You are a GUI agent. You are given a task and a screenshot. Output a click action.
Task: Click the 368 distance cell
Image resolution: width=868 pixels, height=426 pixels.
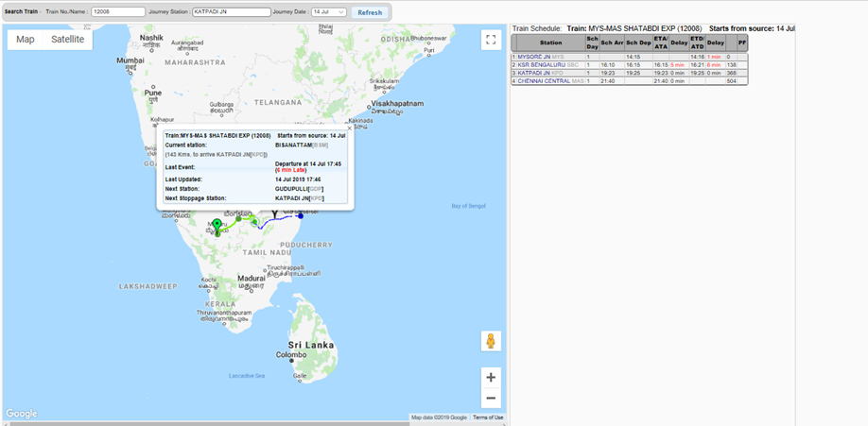pos(731,73)
